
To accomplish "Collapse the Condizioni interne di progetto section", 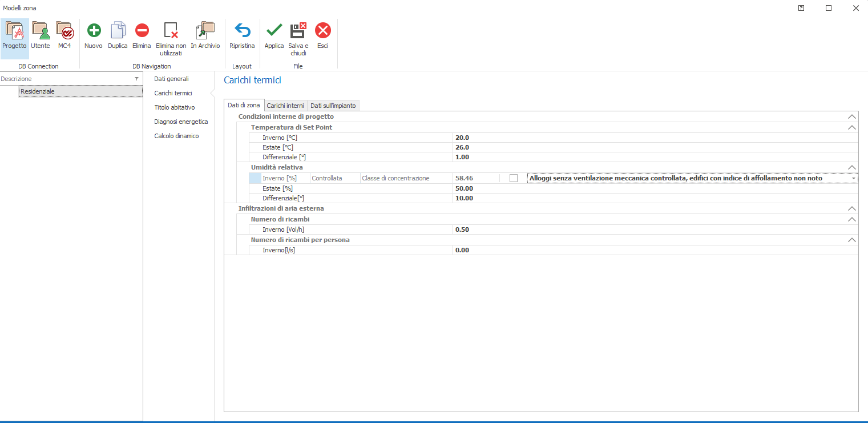I will click(x=852, y=116).
